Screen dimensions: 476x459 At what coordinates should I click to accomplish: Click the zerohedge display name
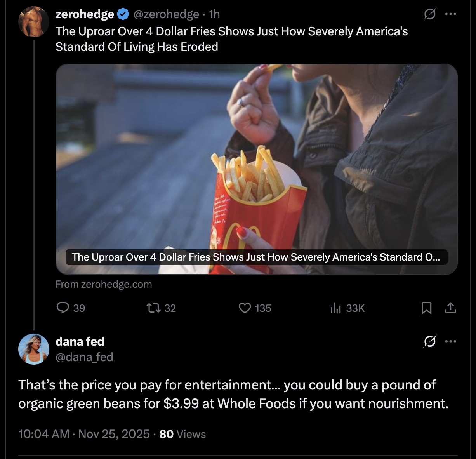(x=85, y=14)
